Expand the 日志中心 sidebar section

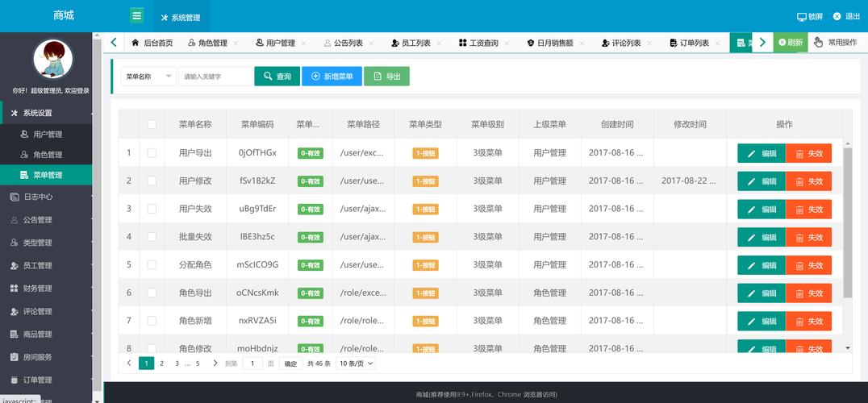pos(47,197)
